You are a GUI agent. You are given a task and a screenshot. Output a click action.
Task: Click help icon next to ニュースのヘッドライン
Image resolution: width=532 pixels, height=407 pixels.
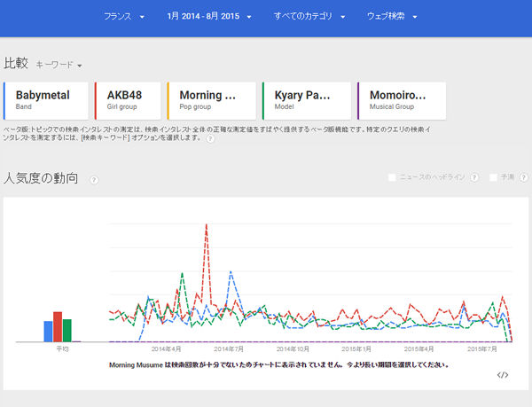474,177
